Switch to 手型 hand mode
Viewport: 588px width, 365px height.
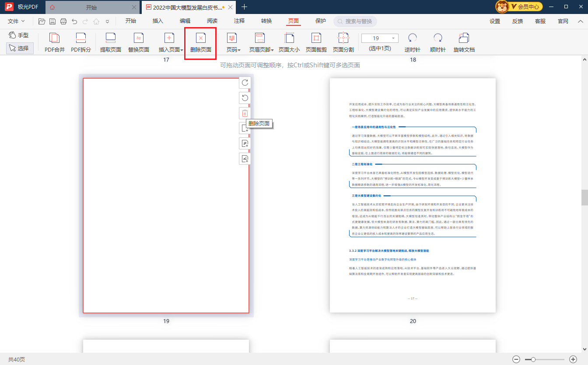tap(19, 35)
